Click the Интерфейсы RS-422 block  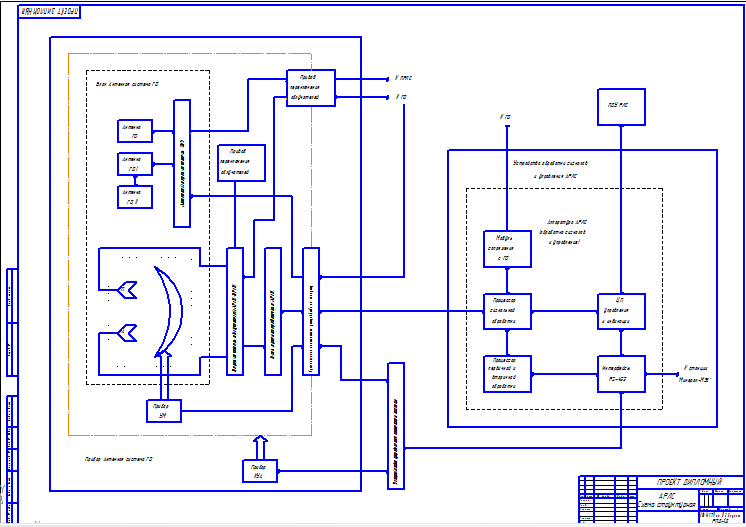tap(621, 374)
